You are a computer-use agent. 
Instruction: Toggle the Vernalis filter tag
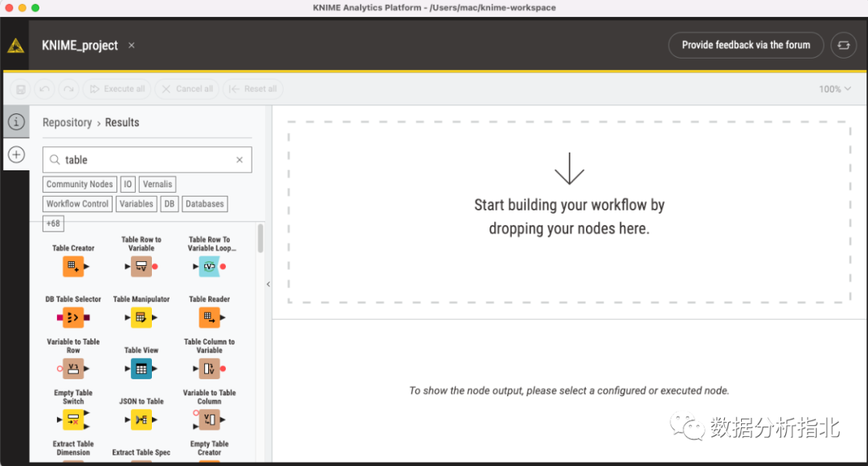(158, 184)
